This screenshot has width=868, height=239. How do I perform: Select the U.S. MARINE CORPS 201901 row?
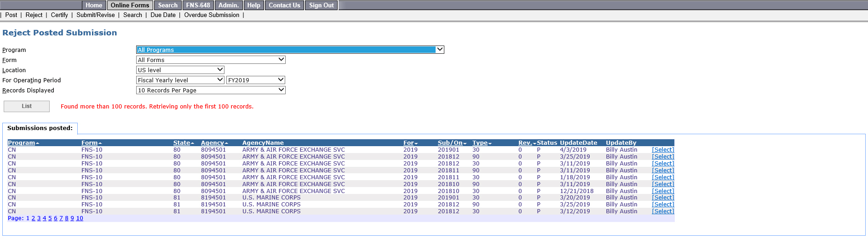click(663, 198)
